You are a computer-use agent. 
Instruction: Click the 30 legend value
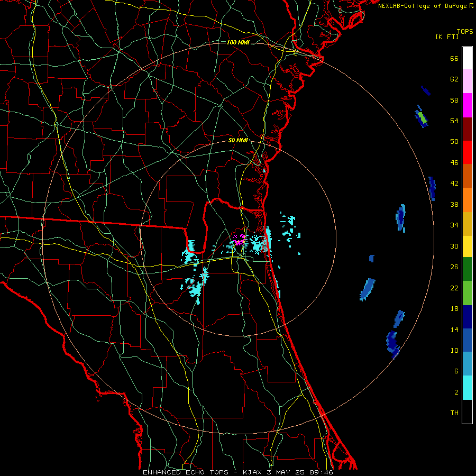click(454, 246)
